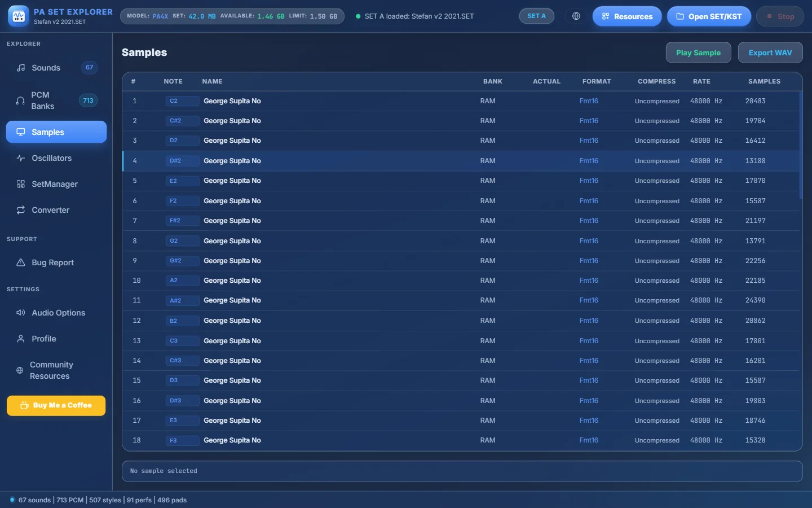Click the samples table vertical scrollbar
812x508 pixels.
pos(801,145)
